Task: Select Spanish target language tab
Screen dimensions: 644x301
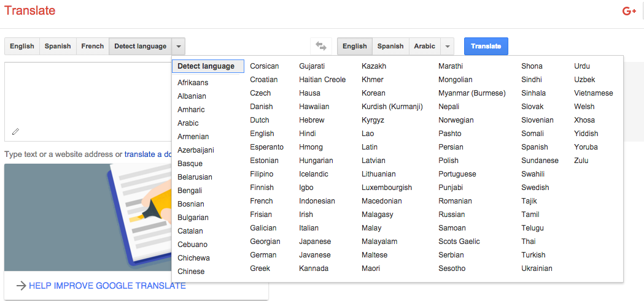Action: [390, 47]
